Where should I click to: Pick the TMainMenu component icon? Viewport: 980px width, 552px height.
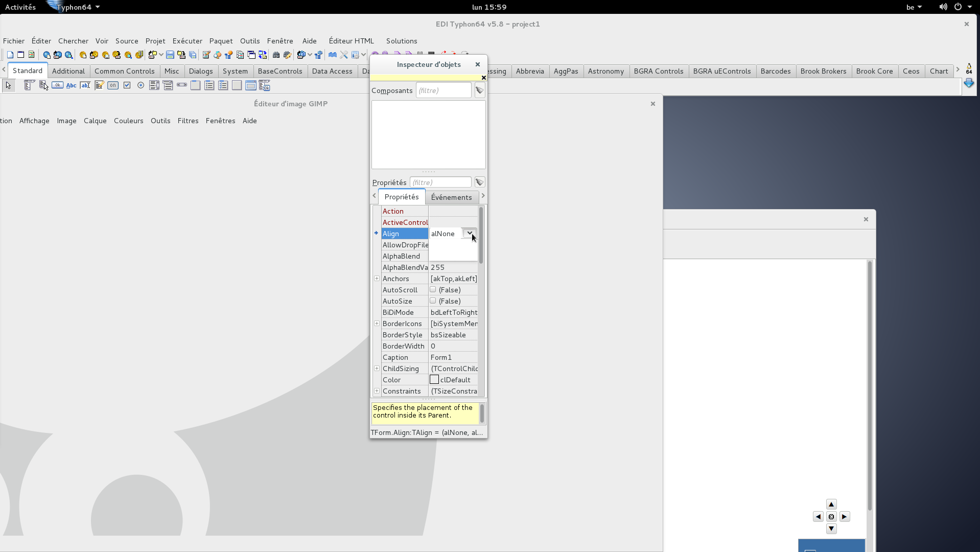coord(29,85)
